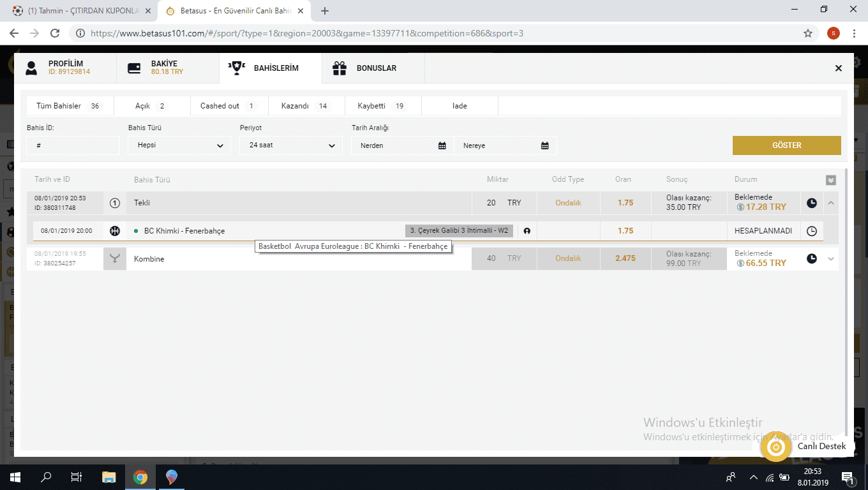Open Windows taskbar search
The height and width of the screenshot is (490, 868).
46,477
